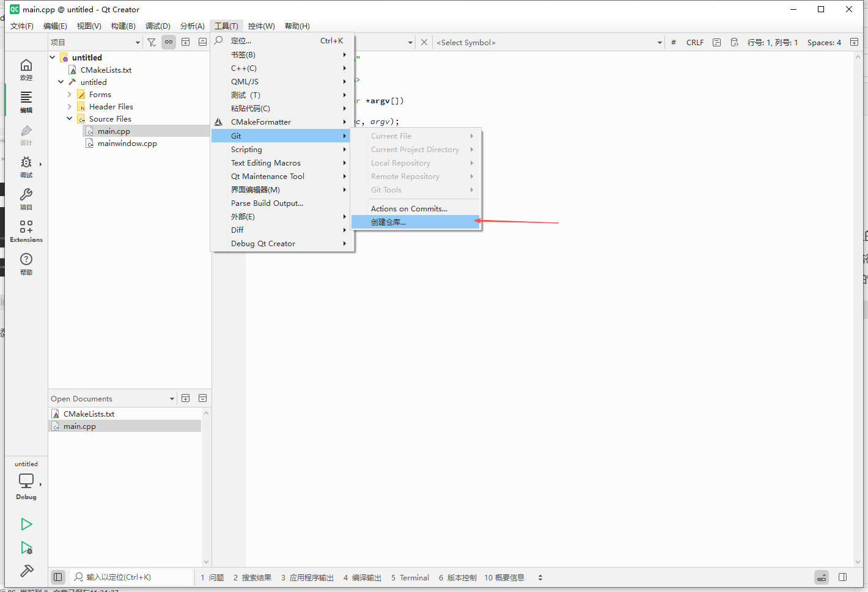
Task: Split the Open Documents panel
Action: (185, 398)
